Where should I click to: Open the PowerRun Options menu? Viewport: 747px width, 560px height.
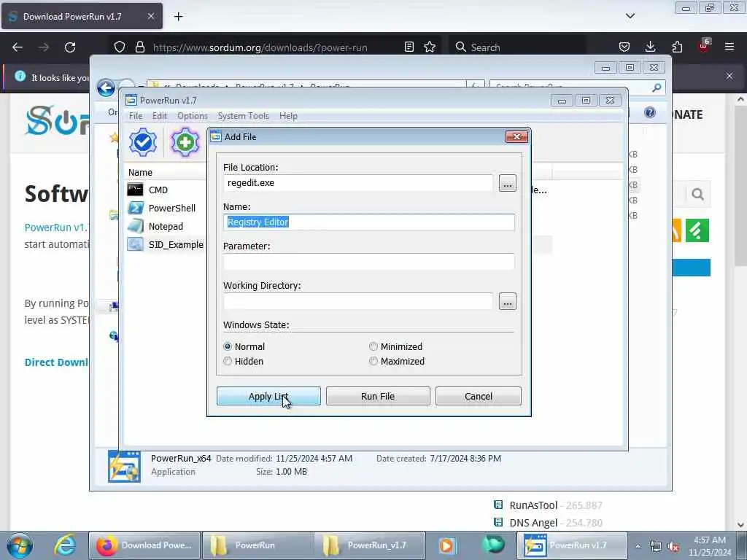(x=193, y=116)
